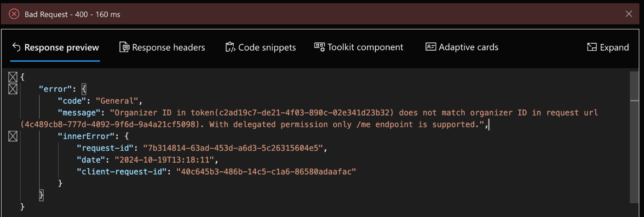Open the Toolkit component tab label
The image size is (644, 217).
click(365, 47)
